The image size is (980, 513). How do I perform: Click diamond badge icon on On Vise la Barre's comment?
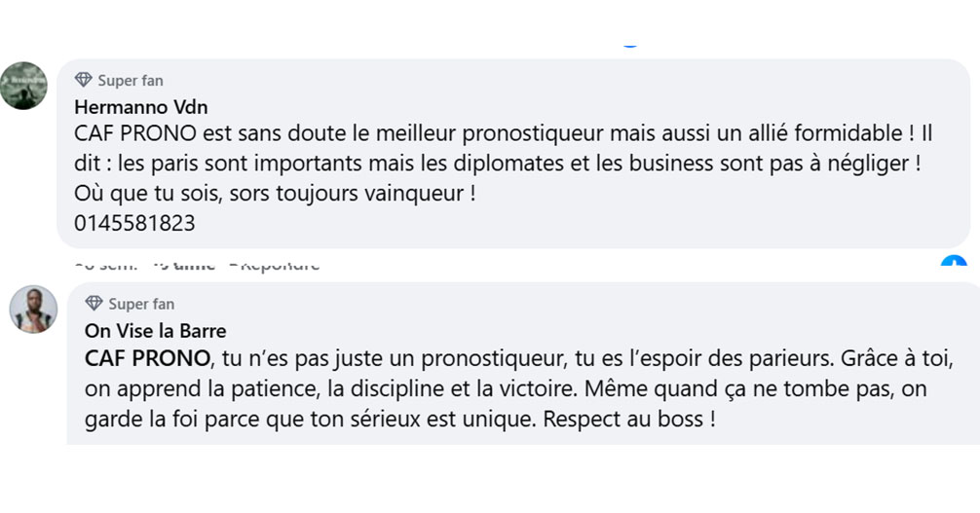[94, 304]
